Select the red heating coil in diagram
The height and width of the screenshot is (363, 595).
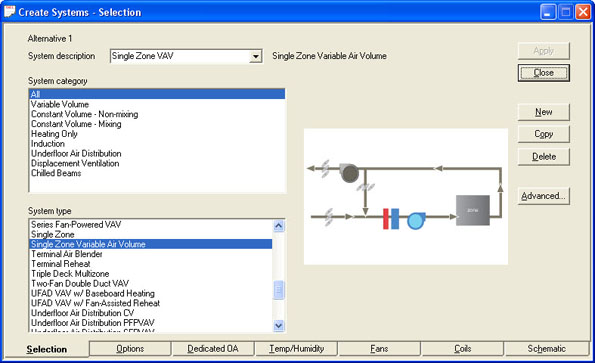386,219
